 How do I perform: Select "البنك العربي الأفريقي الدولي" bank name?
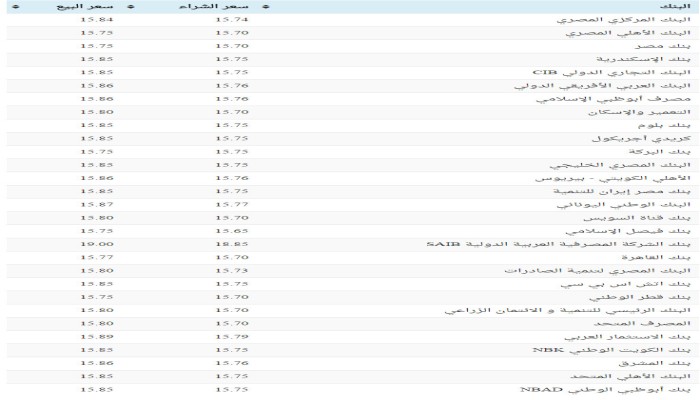point(602,86)
